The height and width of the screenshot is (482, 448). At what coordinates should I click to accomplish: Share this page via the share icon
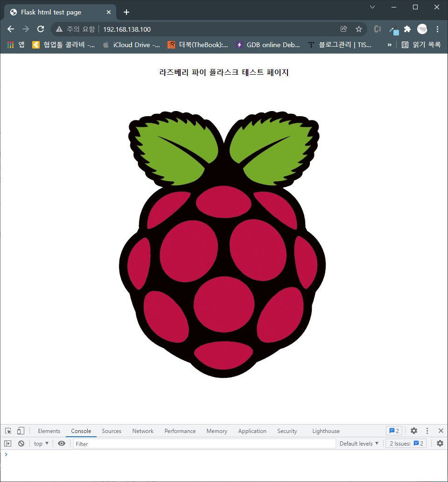click(344, 29)
